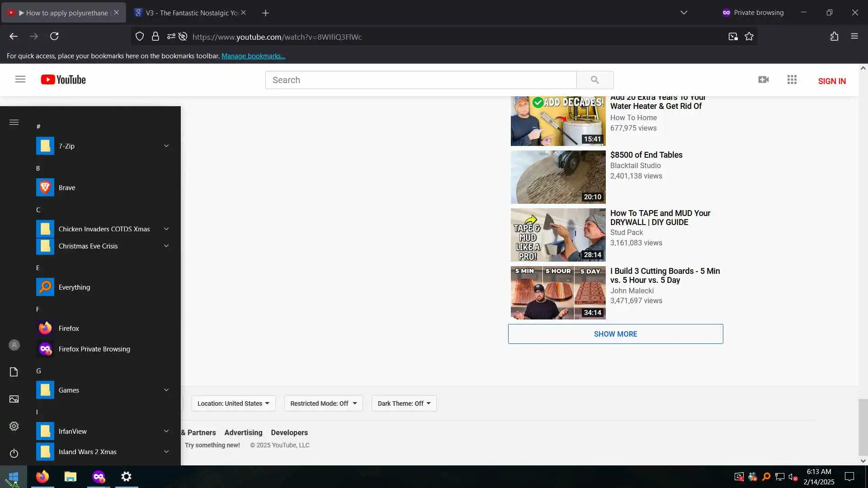The image size is (868, 488).
Task: Open Restricted Mode dropdown
Action: click(323, 404)
